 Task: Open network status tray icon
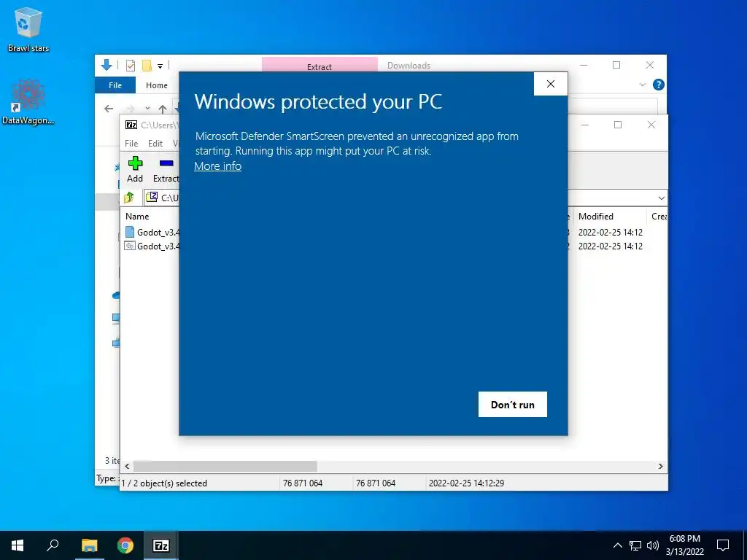(635, 545)
